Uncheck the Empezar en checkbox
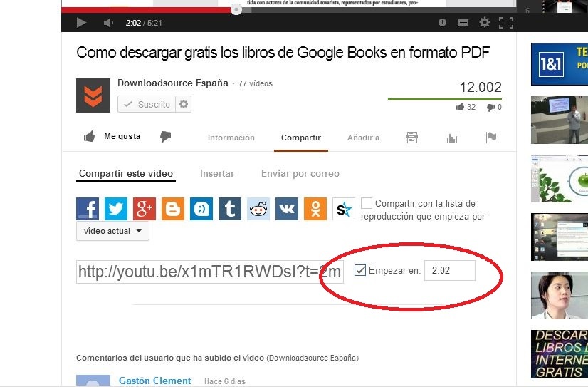The height and width of the screenshot is (387, 588). click(360, 270)
